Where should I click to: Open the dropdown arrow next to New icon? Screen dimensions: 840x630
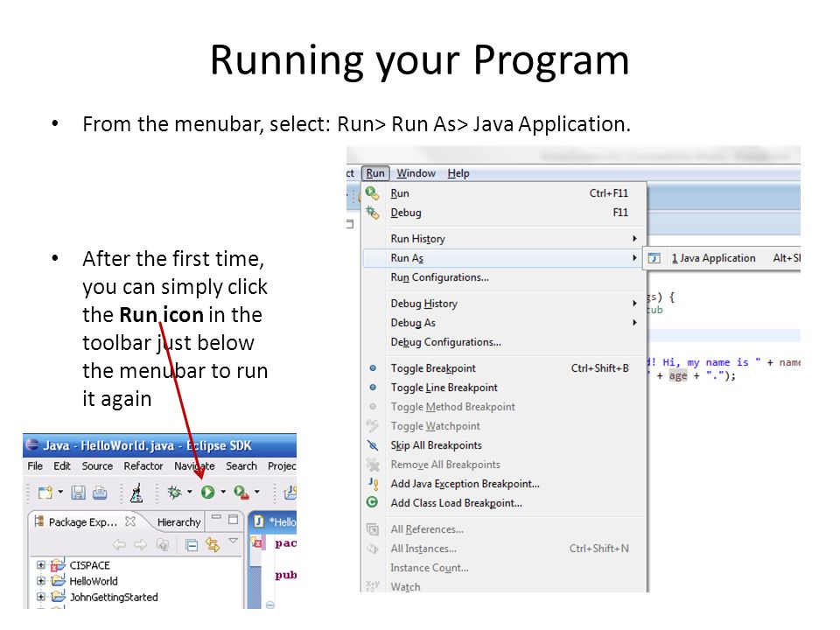click(60, 491)
